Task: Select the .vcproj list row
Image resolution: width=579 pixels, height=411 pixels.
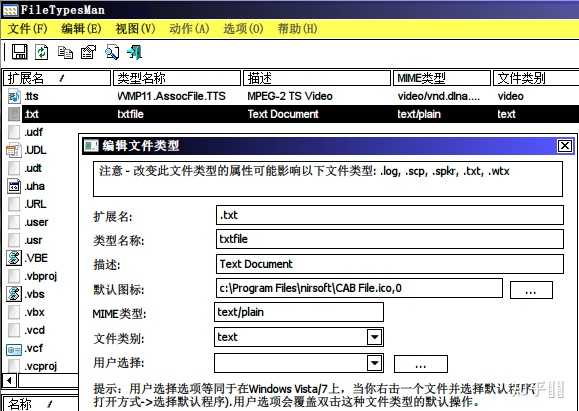Action: coord(40,366)
